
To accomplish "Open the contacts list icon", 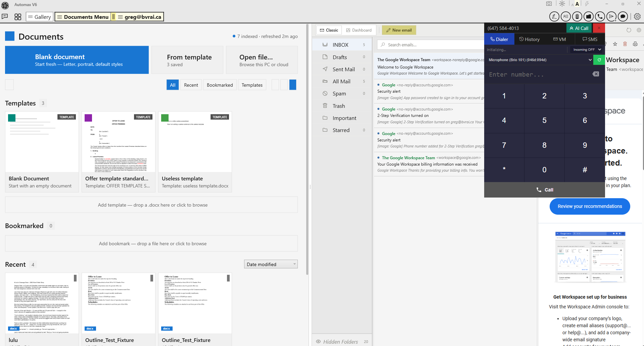I will [x=566, y=16].
